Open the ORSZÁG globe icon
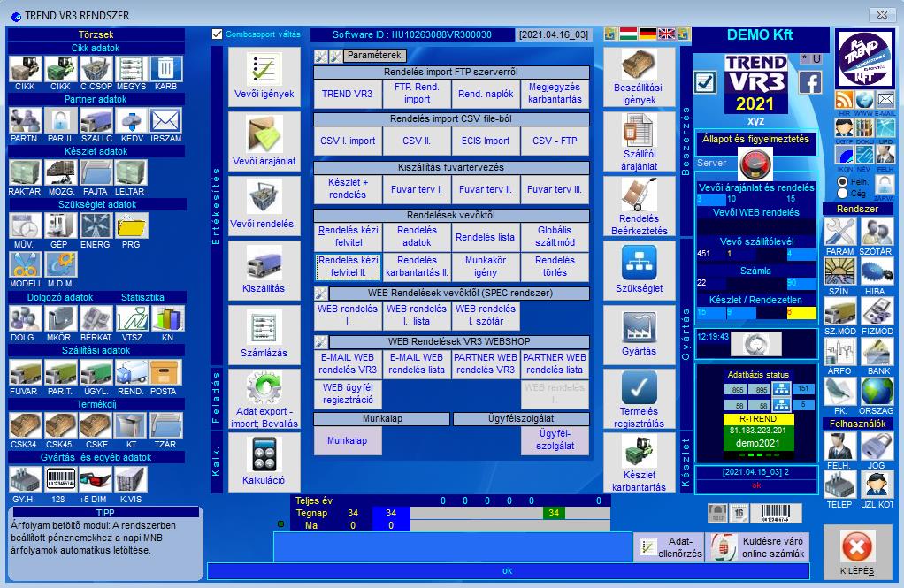Screen dimensions: 904x588 tap(877, 392)
